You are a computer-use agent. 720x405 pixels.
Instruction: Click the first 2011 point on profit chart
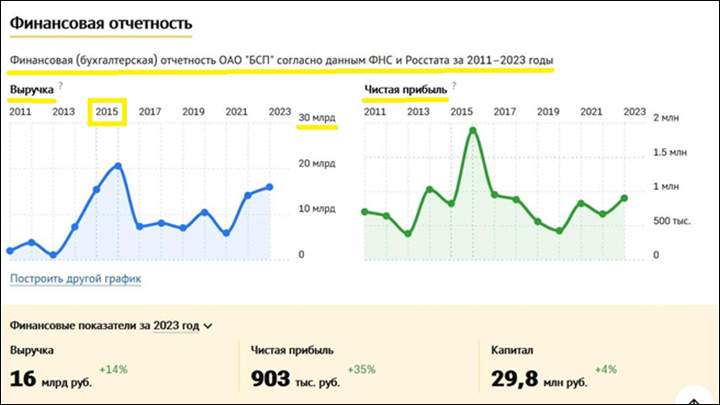pyautogui.click(x=365, y=211)
